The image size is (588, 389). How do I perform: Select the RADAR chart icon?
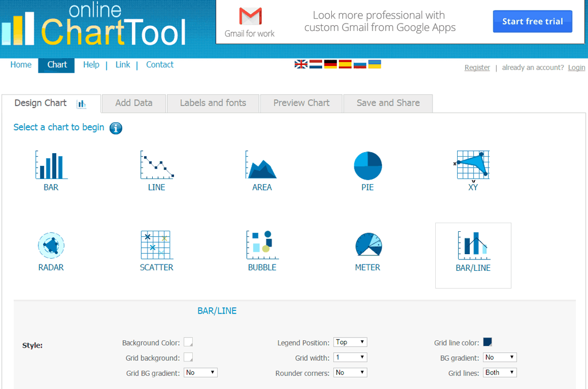pos(51,246)
